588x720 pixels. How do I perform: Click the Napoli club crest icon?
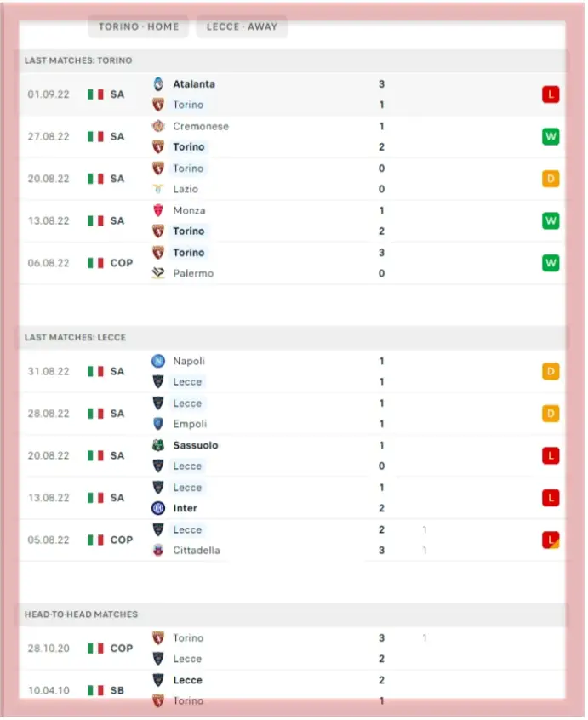coord(157,361)
